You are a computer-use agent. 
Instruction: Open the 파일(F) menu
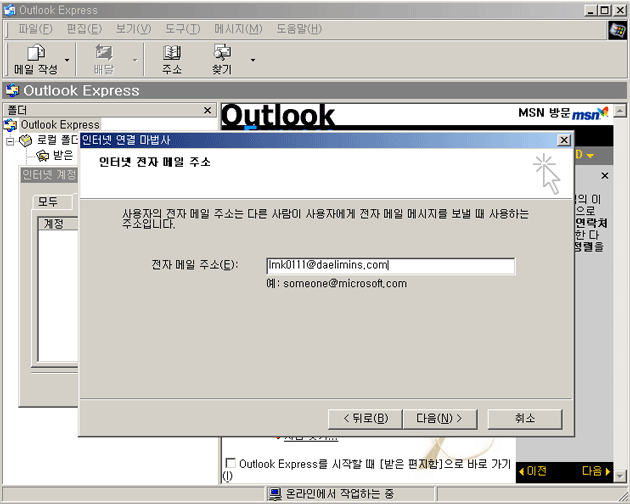point(35,29)
